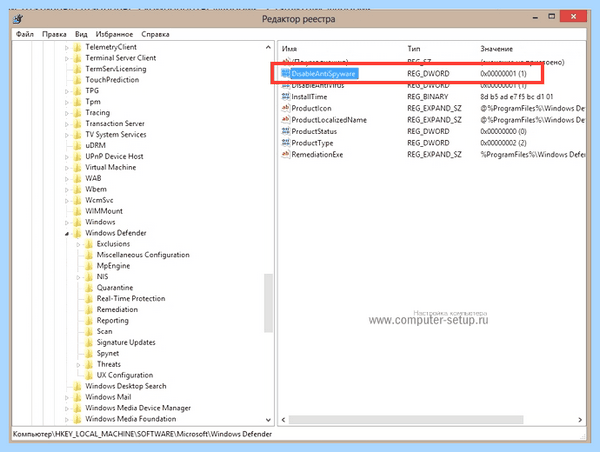The height and width of the screenshot is (452, 600).
Task: Open the Правка menu
Action: pyautogui.click(x=54, y=34)
